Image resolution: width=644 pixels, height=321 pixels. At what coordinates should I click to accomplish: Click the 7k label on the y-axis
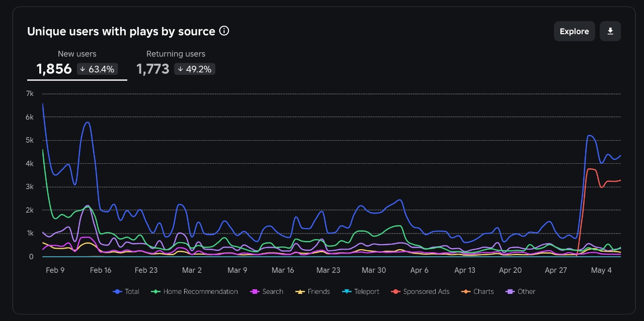29,93
